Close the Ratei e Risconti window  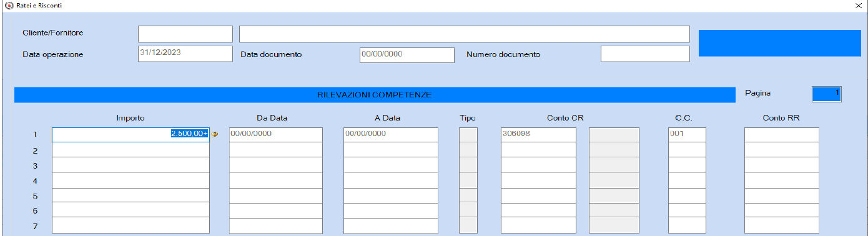coord(858,5)
